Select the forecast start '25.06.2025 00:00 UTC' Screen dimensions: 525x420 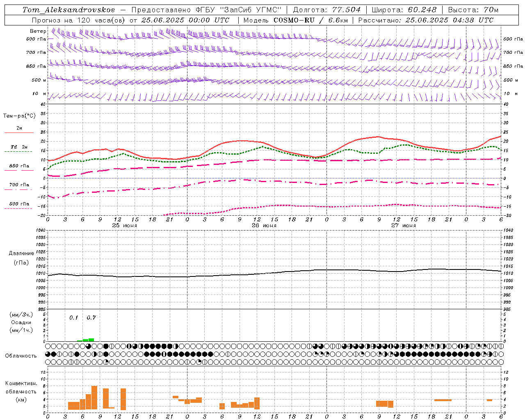185,20
